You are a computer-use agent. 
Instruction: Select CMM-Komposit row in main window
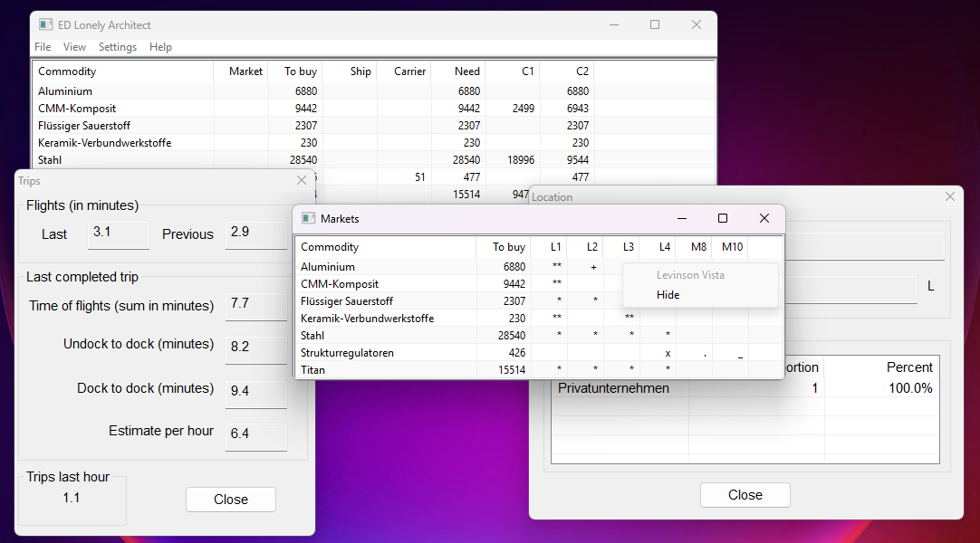(374, 108)
